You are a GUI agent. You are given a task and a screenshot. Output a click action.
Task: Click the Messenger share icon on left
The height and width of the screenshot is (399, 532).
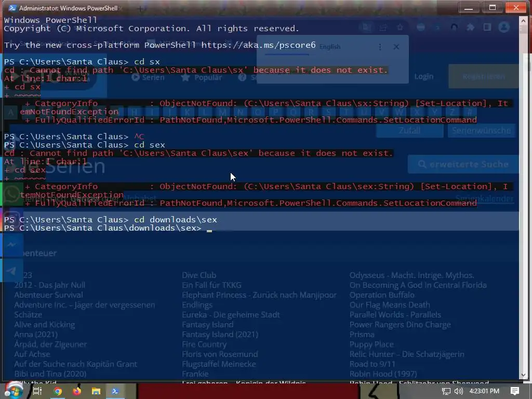point(12,245)
